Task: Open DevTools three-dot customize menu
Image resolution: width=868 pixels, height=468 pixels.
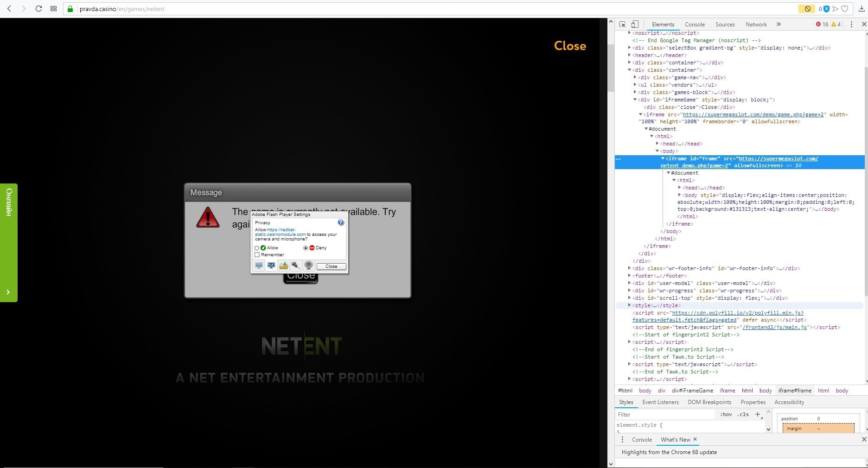Action: [851, 24]
